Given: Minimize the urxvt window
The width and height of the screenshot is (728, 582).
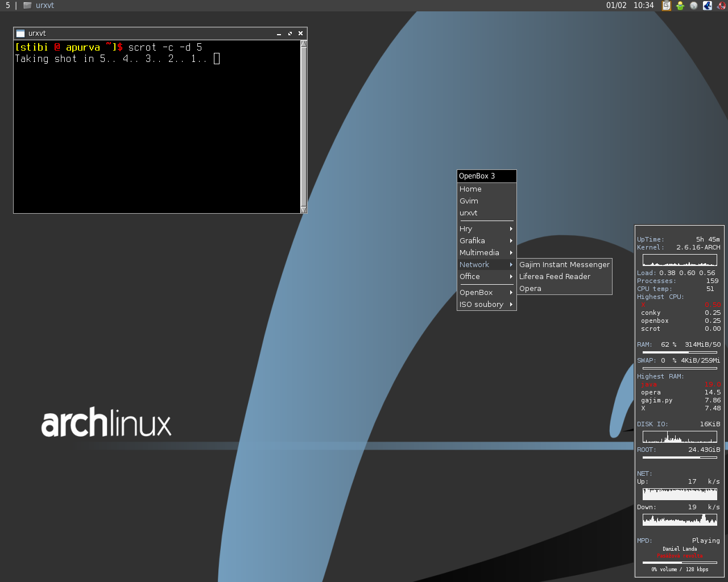Looking at the screenshot, I should pos(279,34).
